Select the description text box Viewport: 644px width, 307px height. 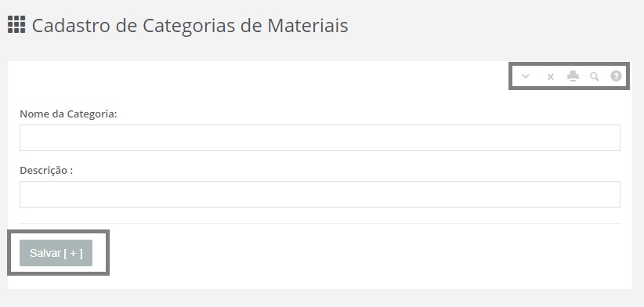(x=320, y=194)
